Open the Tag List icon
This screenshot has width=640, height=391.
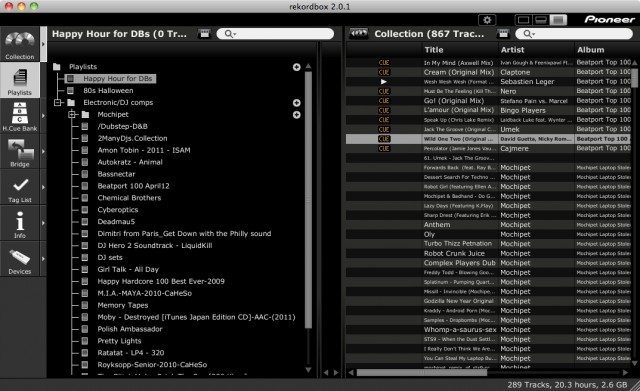(x=20, y=188)
